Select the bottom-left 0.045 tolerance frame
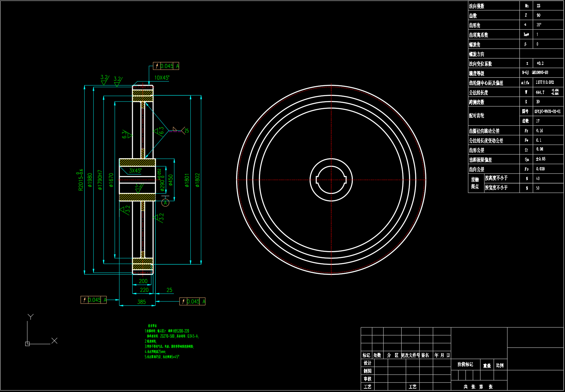565x392 pixels. pos(94,300)
